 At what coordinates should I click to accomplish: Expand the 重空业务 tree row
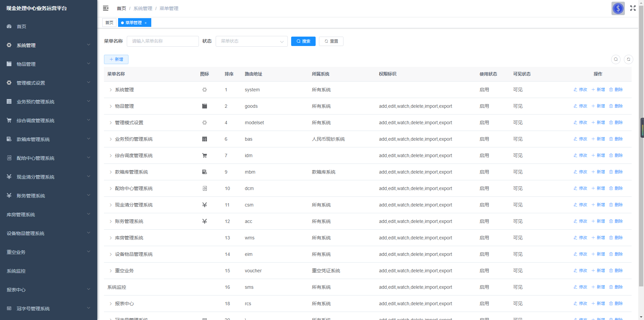point(111,271)
